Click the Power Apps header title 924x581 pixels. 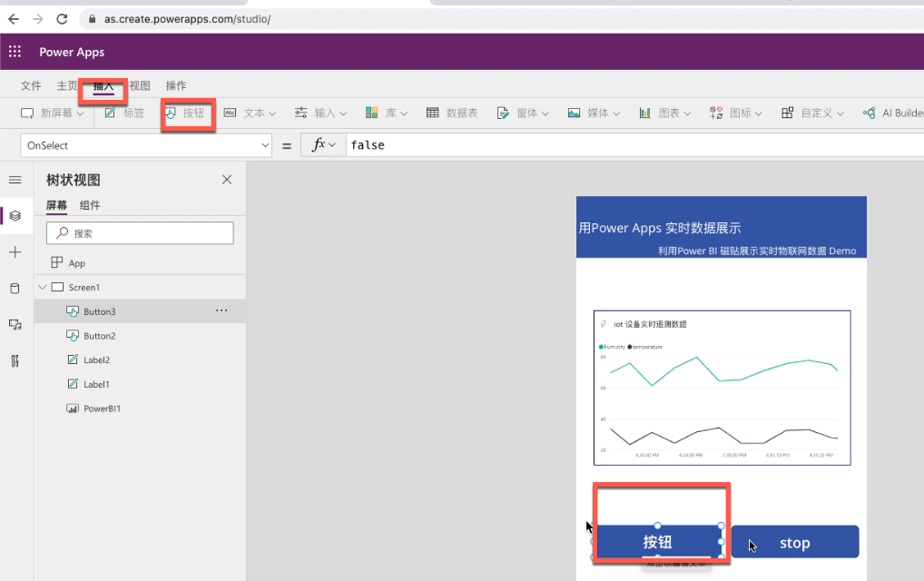click(x=72, y=52)
